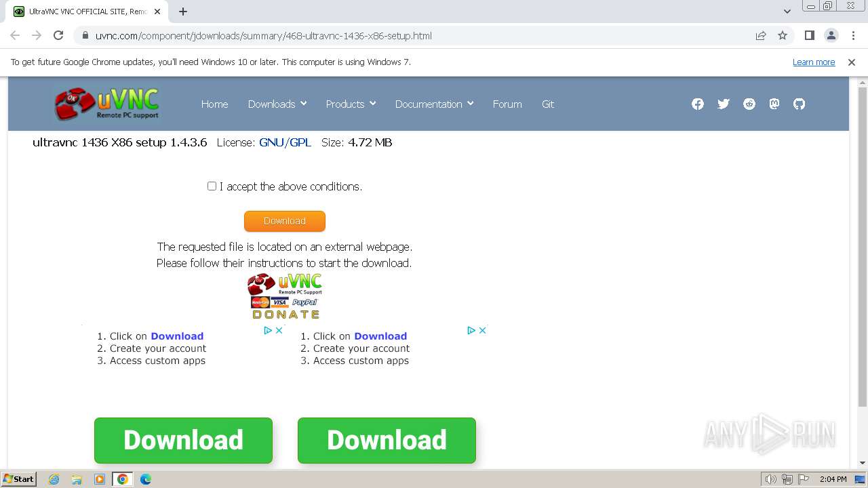868x488 pixels.
Task: Open the uVNC Reddit icon
Action: pos(749,104)
